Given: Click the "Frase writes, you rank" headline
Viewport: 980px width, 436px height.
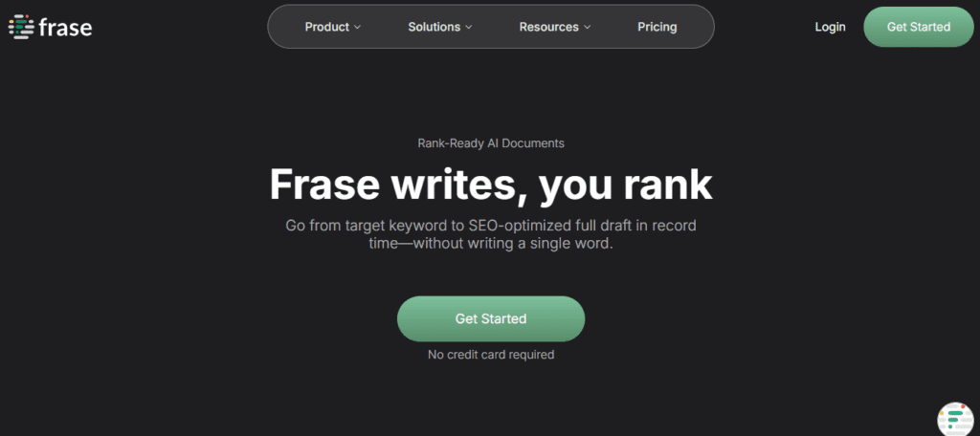Looking at the screenshot, I should click(x=490, y=185).
